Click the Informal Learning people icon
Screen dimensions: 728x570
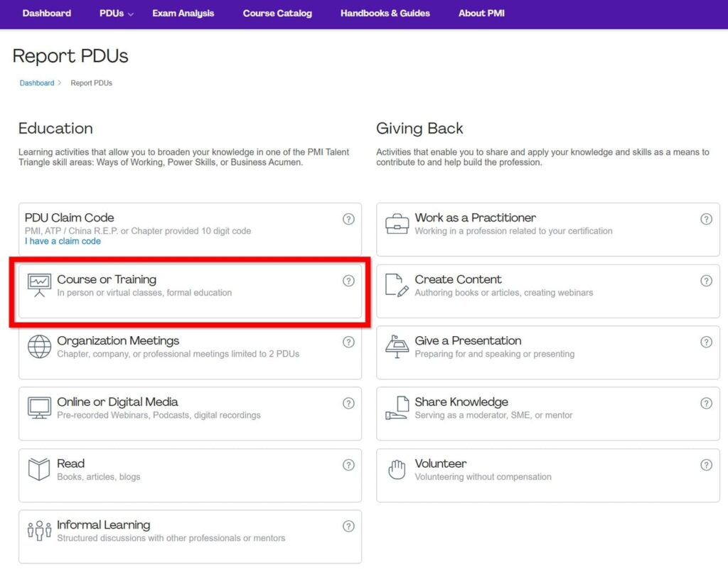(x=39, y=530)
